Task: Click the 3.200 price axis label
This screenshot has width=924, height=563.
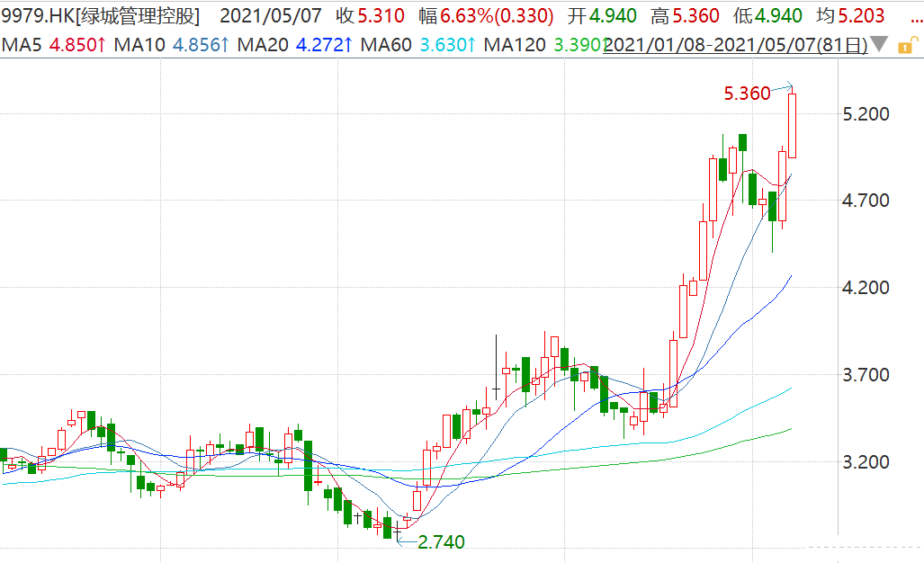Action: point(866,462)
